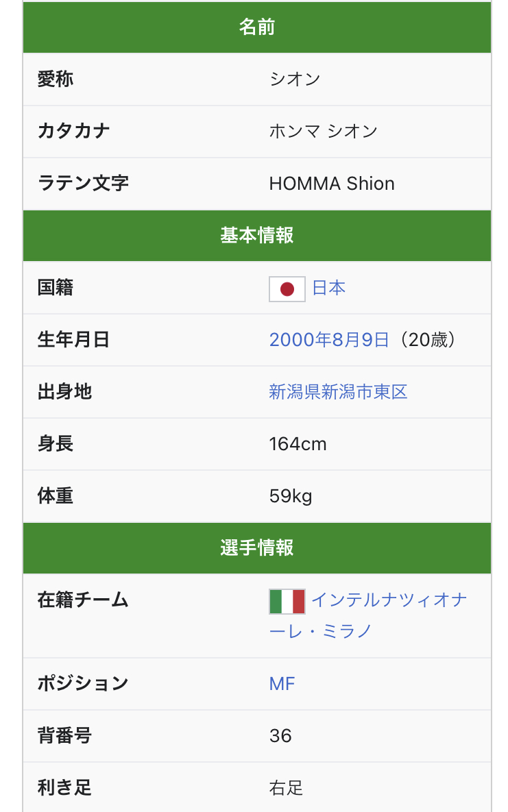This screenshot has height=812, width=508.
Task: Open the 新潟県新潟市東区 birthplace link
Action: click(338, 392)
